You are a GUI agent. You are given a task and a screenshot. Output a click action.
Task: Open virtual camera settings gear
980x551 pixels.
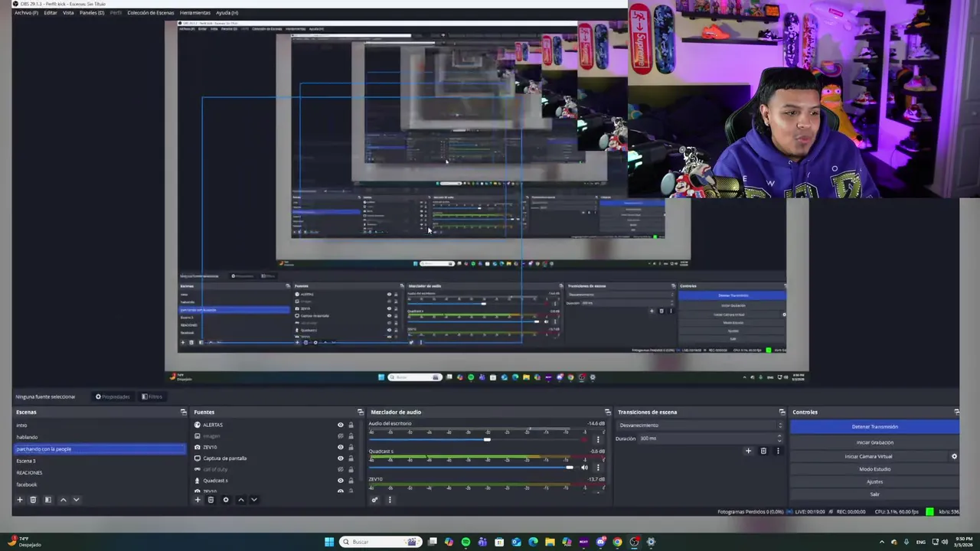coord(954,456)
